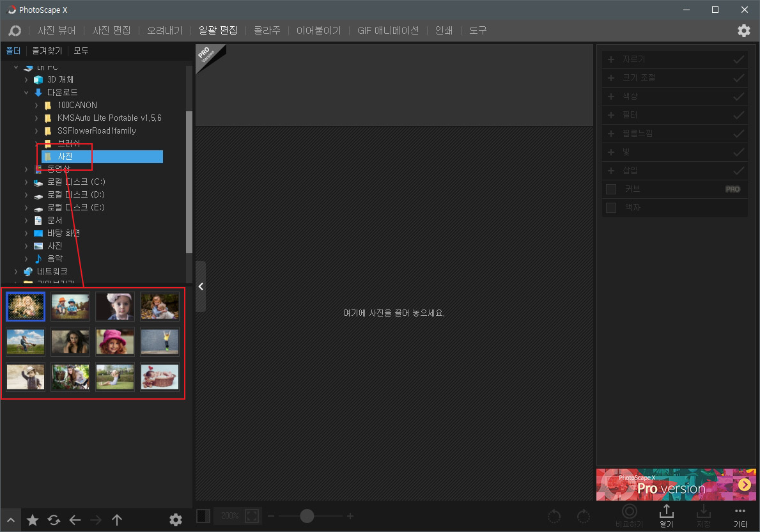Screen dimensions: 760x532
Task: Add 자르기 crop action with plus
Action: pos(610,59)
